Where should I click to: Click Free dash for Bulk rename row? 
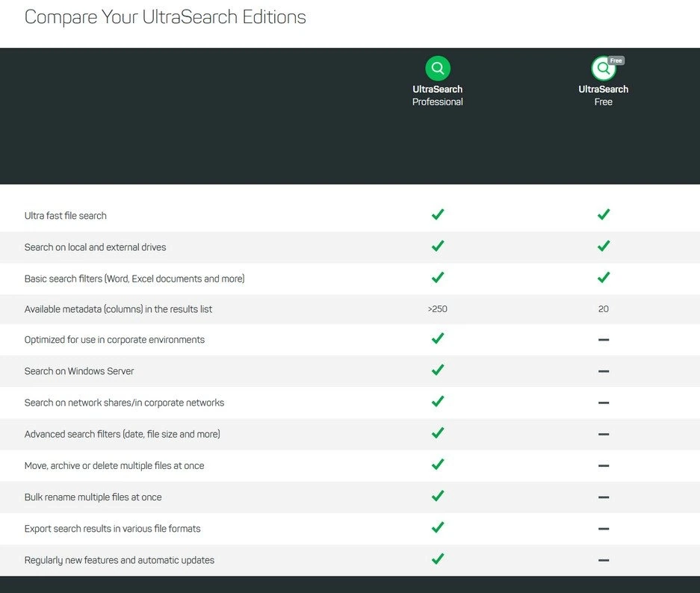pos(604,497)
